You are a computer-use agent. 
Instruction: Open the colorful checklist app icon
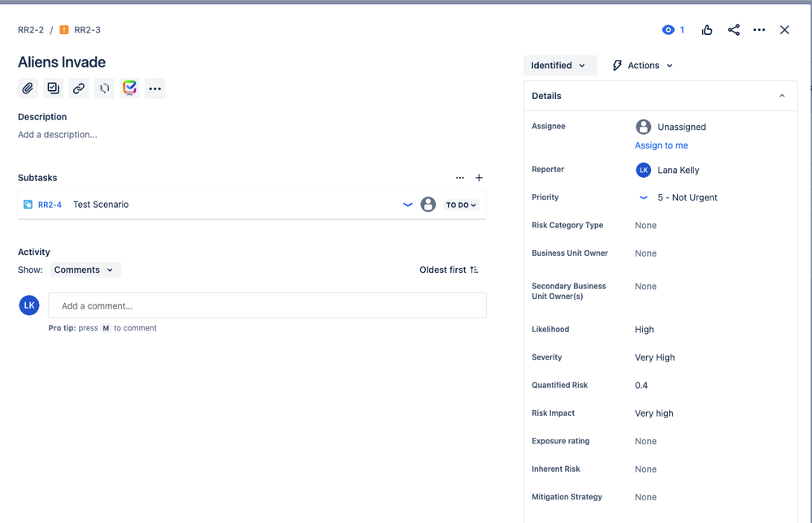click(x=129, y=89)
